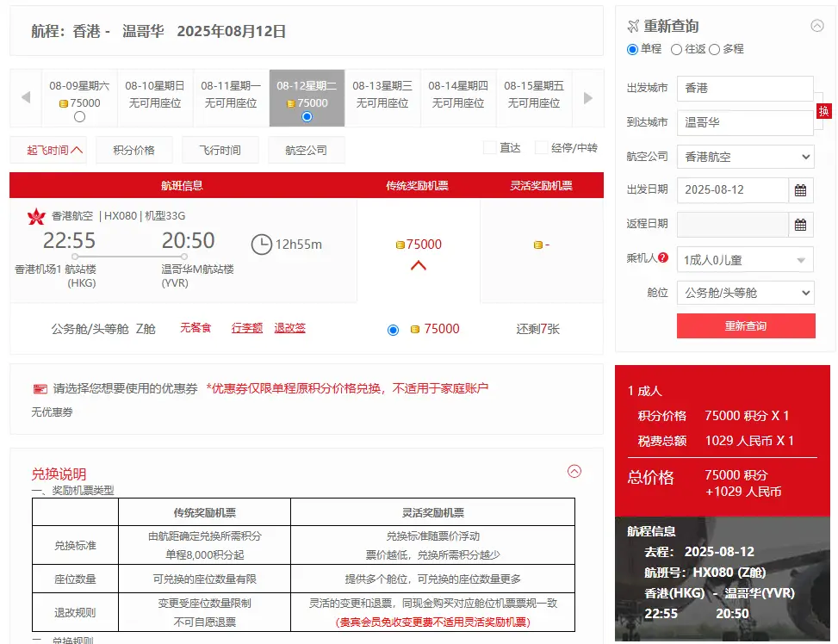
Task: Click the red 重新查询 search button
Action: click(x=746, y=326)
